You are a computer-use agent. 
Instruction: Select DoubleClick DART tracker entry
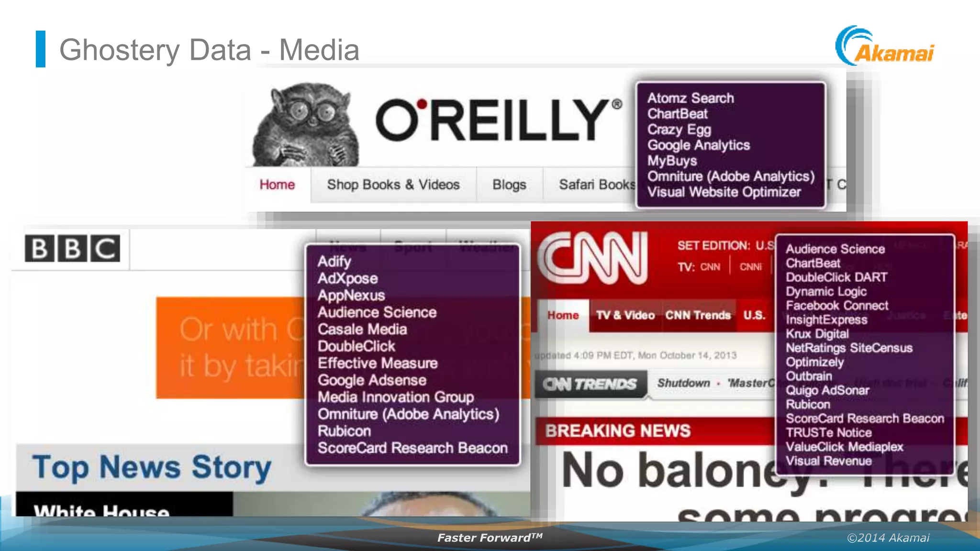point(836,277)
